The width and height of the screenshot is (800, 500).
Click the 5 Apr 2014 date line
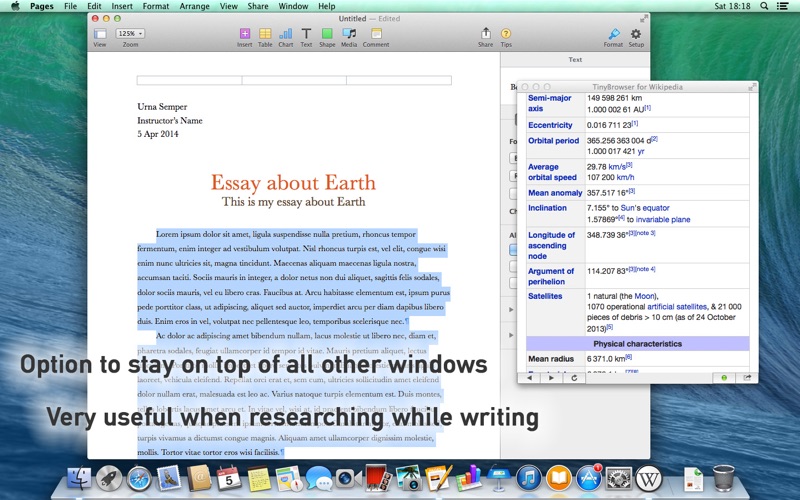point(158,134)
